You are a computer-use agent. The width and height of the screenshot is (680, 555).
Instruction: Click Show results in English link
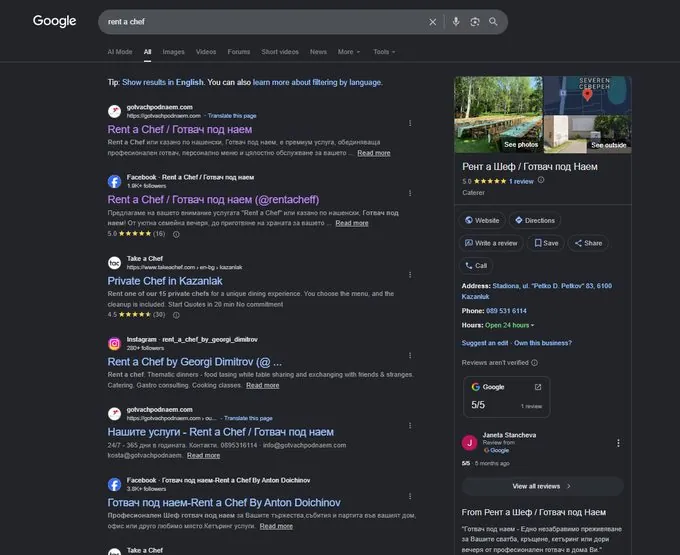click(x=163, y=82)
